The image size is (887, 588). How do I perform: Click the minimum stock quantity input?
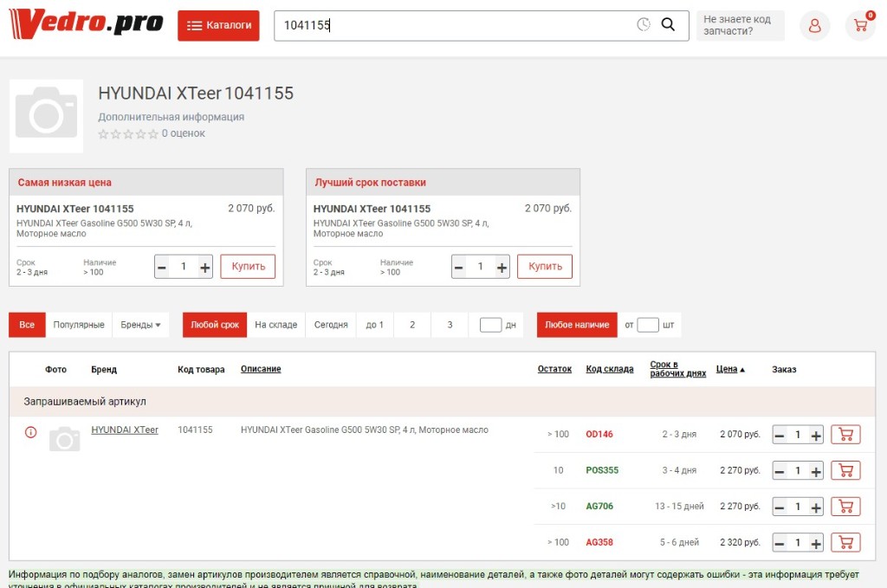point(648,325)
